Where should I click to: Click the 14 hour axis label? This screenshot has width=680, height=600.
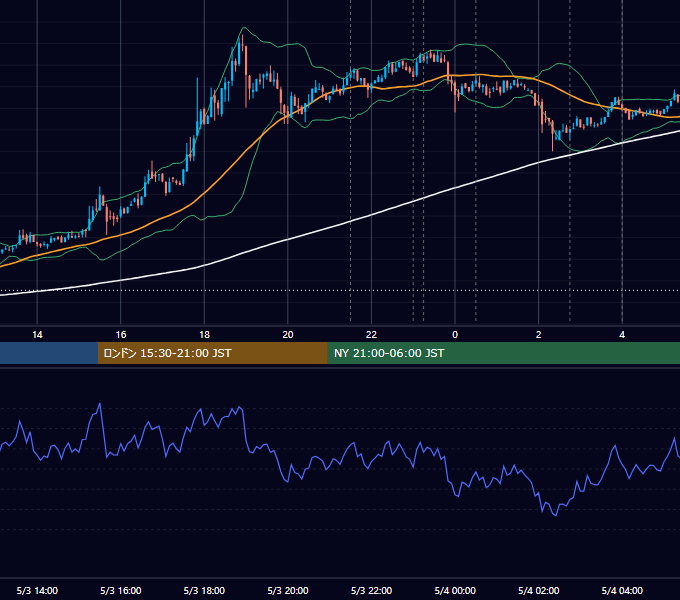(x=37, y=335)
